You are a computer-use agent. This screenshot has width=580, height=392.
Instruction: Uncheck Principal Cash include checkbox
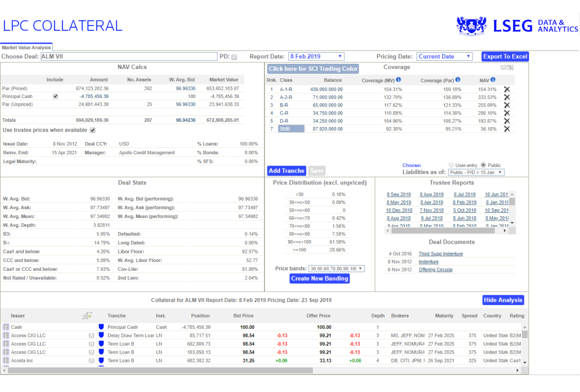(56, 96)
